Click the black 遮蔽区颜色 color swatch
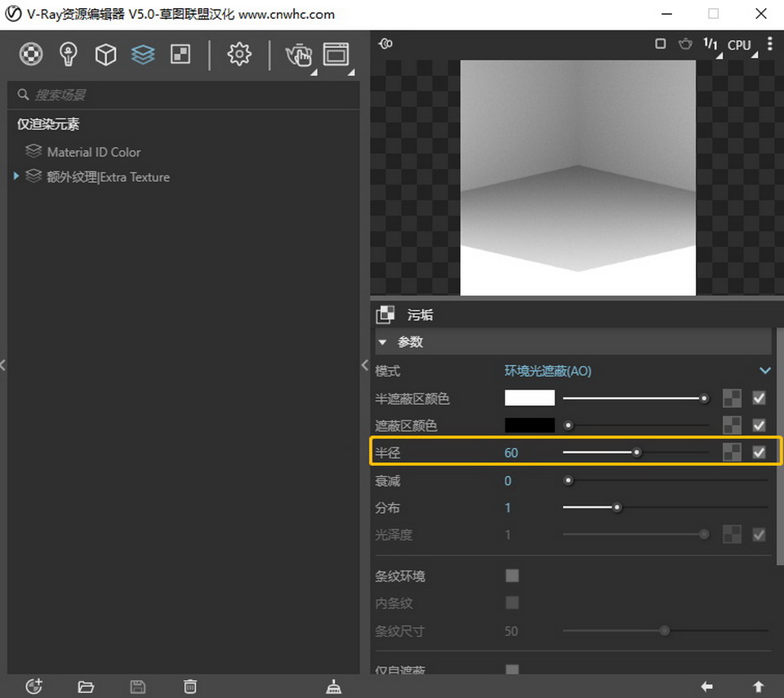 pyautogui.click(x=529, y=425)
